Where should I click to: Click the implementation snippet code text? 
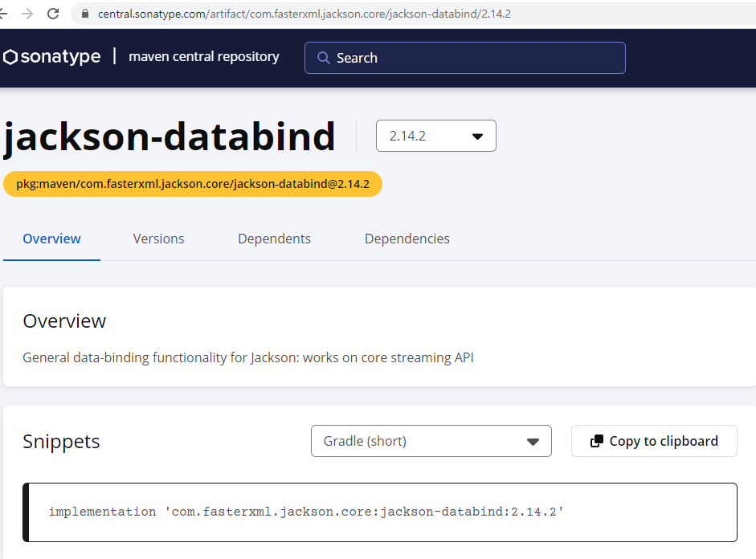(x=306, y=512)
